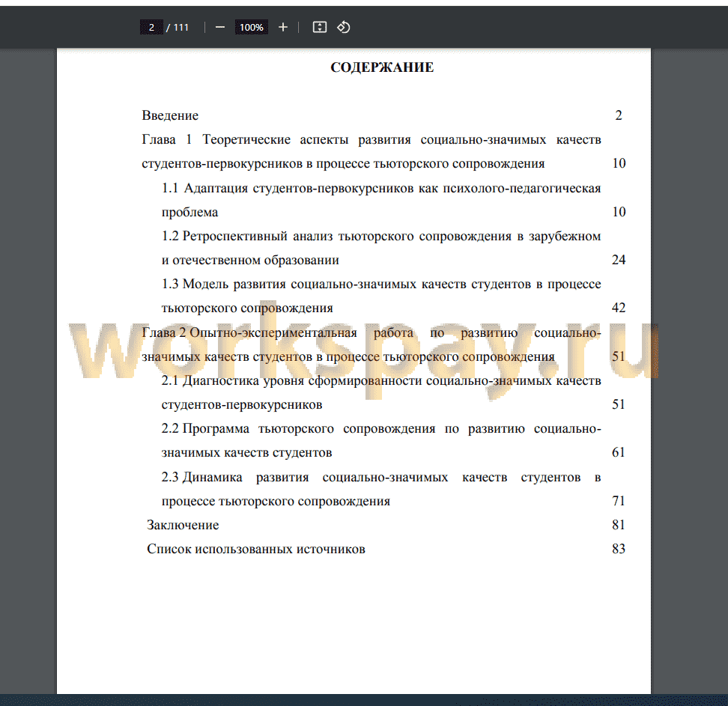The width and height of the screenshot is (728, 706).
Task: Edit the 100% zoom level field
Action: [x=251, y=28]
